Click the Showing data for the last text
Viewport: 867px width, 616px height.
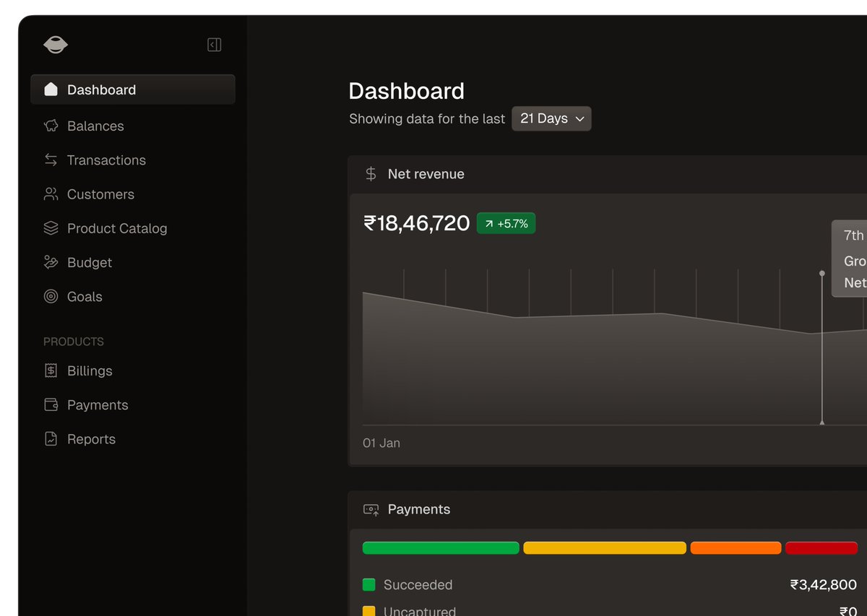427,118
